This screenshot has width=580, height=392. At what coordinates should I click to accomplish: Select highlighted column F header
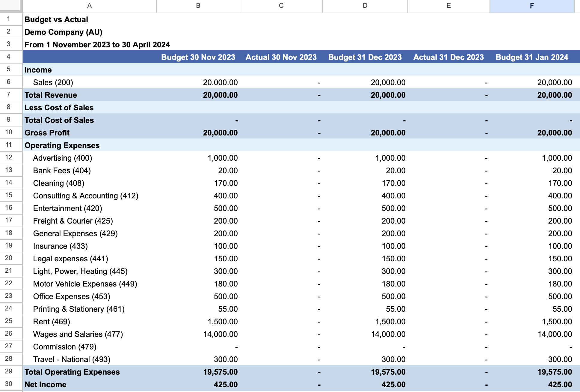(x=532, y=6)
